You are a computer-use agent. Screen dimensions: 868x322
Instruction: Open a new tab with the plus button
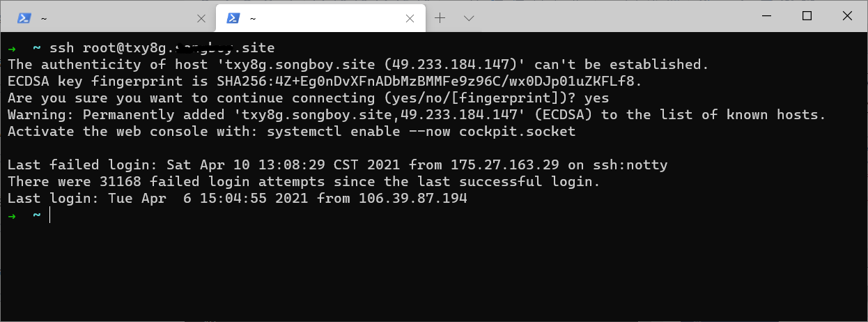[x=440, y=17]
